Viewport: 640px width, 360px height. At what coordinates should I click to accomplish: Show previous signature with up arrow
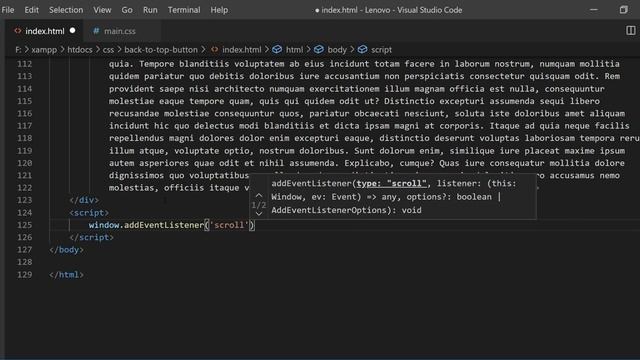coord(259,196)
